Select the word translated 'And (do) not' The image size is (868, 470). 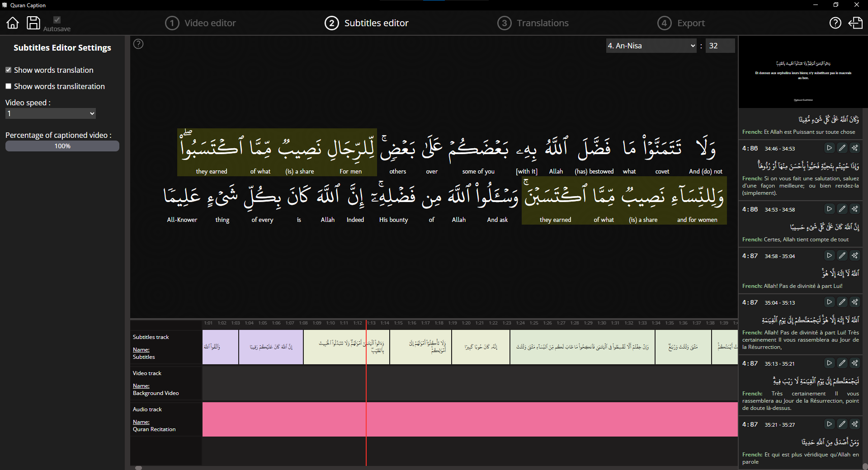tap(705, 154)
